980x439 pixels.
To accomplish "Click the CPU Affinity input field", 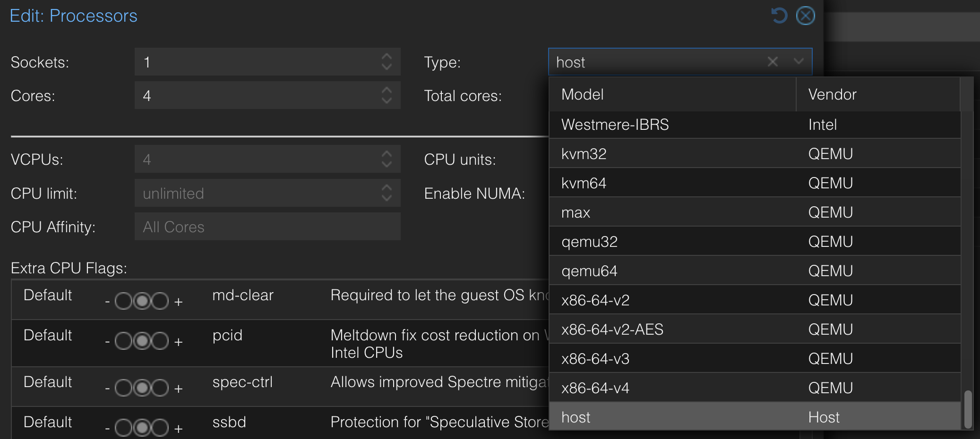I will (267, 227).
